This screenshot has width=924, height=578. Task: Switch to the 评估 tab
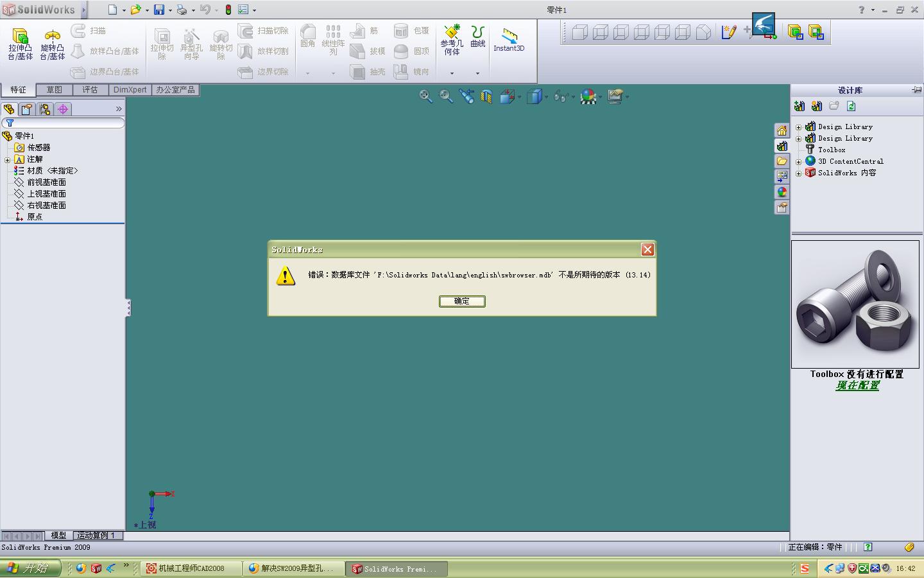coord(90,90)
